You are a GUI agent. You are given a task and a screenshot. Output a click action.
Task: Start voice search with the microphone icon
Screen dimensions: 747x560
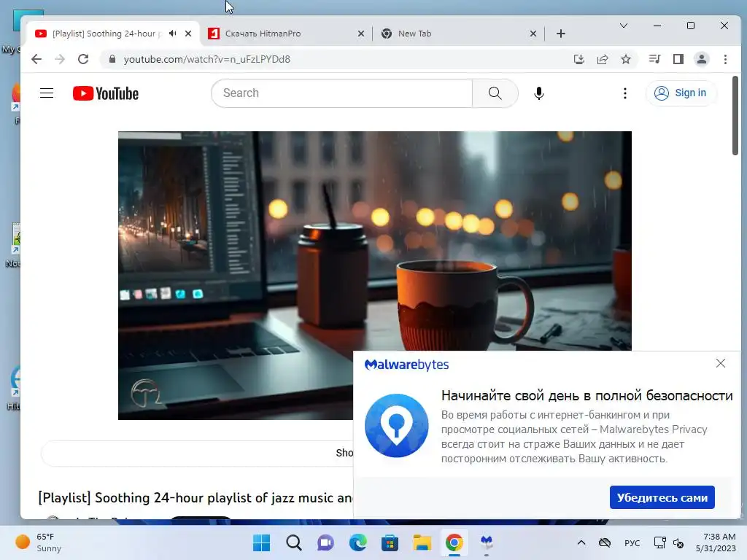[539, 93]
